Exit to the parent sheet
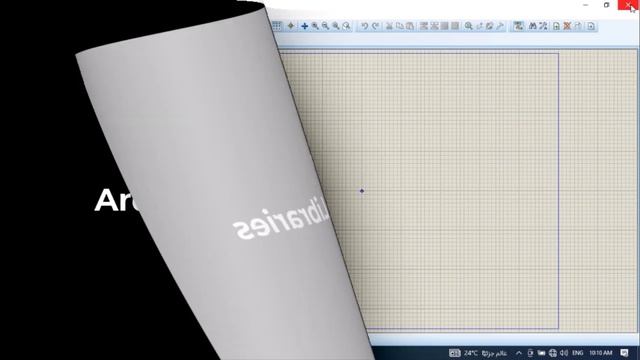Viewport: 640px width, 360px height. coord(578,26)
